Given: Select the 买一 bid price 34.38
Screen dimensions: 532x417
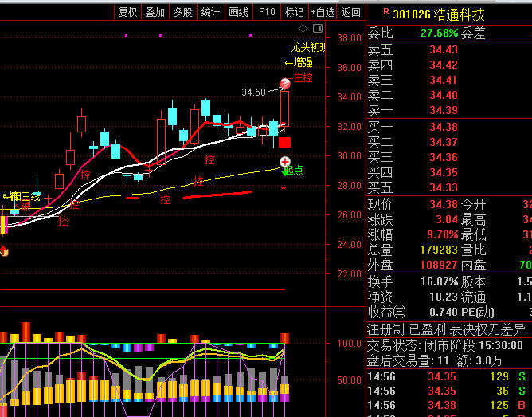Looking at the screenshot, I should 443,127.
